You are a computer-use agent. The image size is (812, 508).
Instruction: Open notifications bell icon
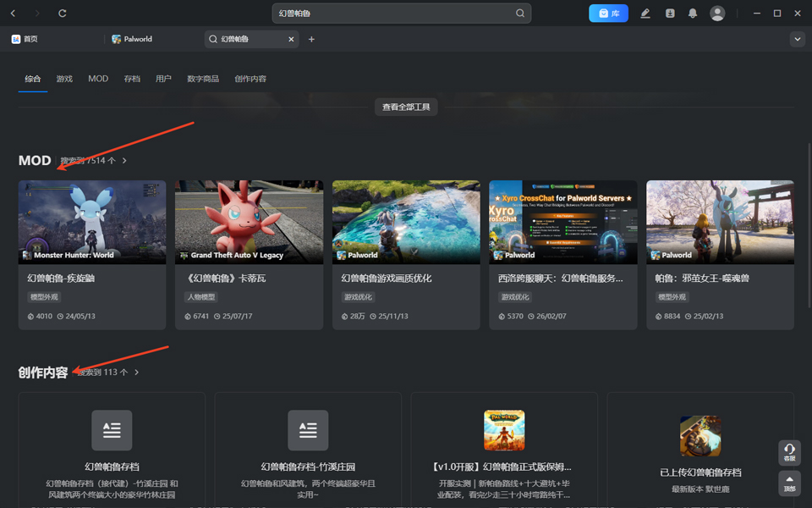[693, 14]
